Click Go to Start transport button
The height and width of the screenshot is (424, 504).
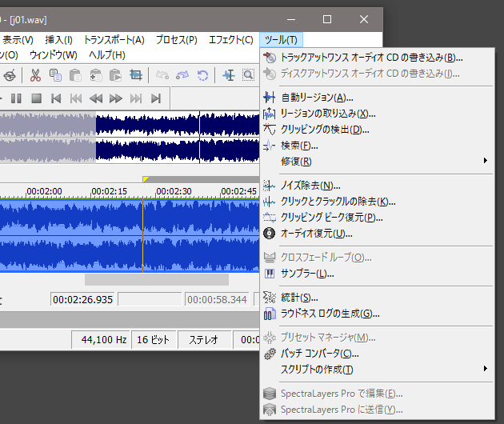56,98
